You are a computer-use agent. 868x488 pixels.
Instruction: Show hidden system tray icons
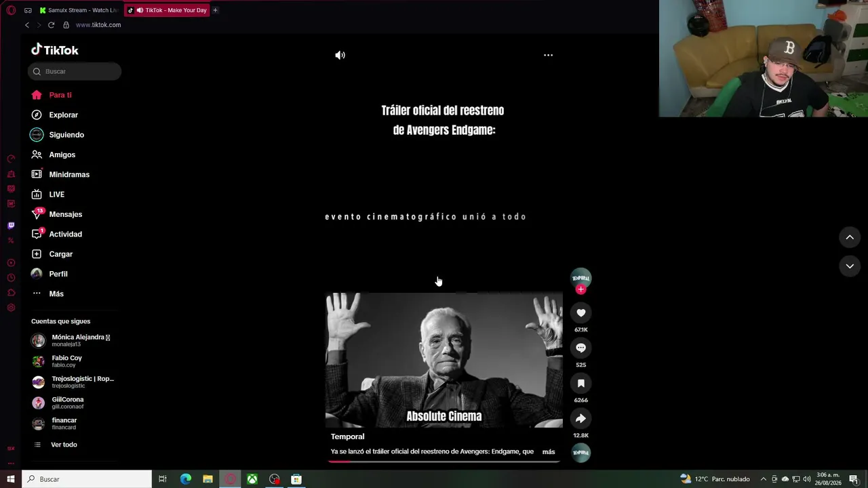(763, 479)
